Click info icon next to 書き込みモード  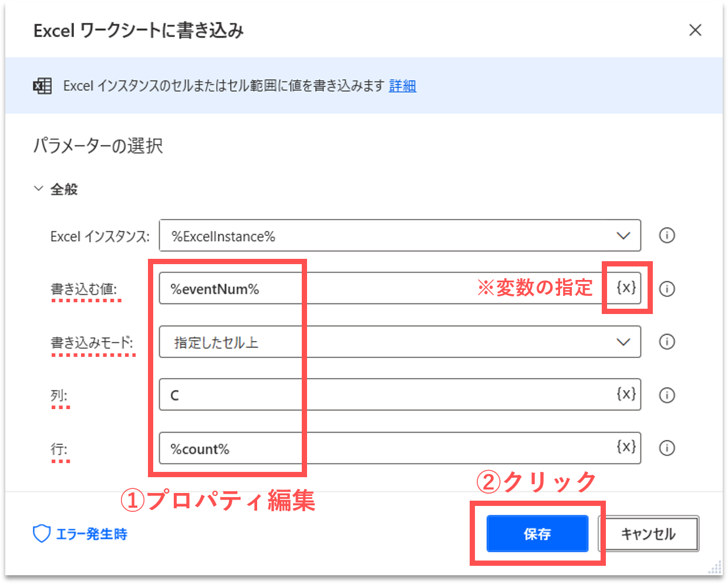point(667,342)
